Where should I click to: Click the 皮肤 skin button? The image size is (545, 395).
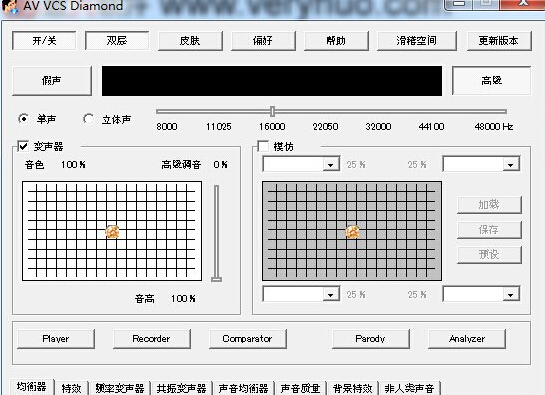[190, 41]
